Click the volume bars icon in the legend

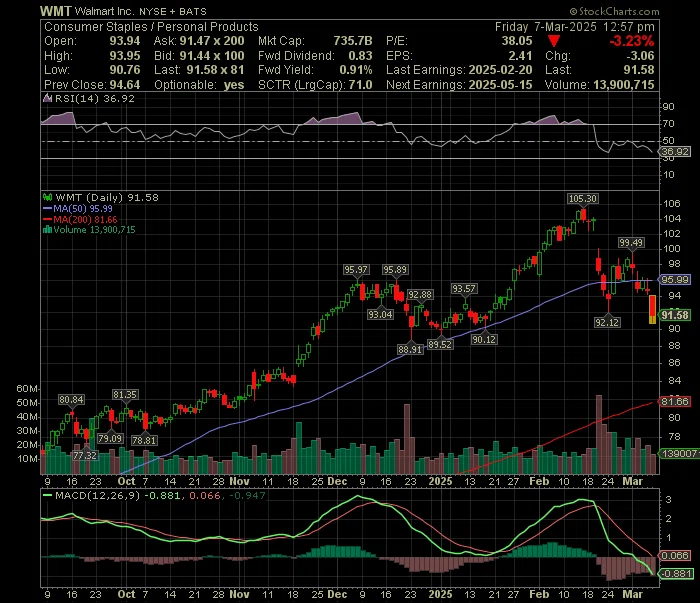pyautogui.click(x=47, y=230)
